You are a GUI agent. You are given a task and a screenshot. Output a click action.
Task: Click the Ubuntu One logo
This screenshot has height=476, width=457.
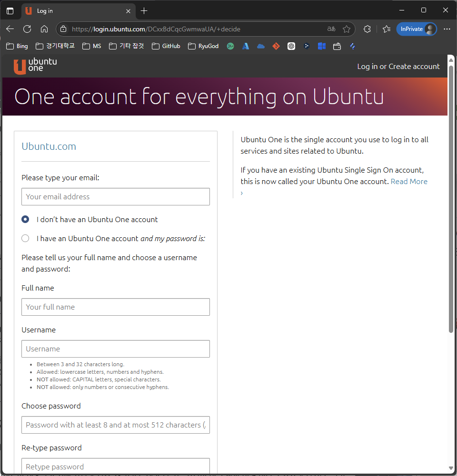tap(35, 66)
